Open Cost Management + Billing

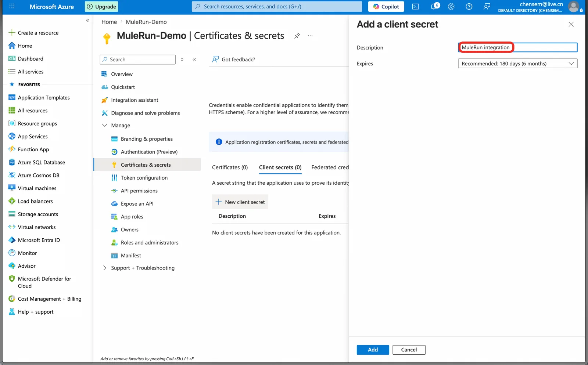pyautogui.click(x=50, y=299)
